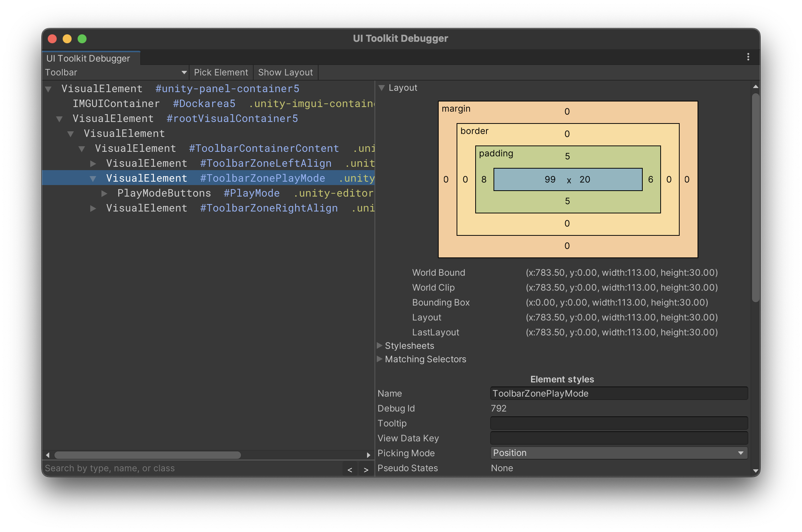Click the hierarchy horizontal scrollbar thumb
The width and height of the screenshot is (802, 532).
pyautogui.click(x=147, y=455)
